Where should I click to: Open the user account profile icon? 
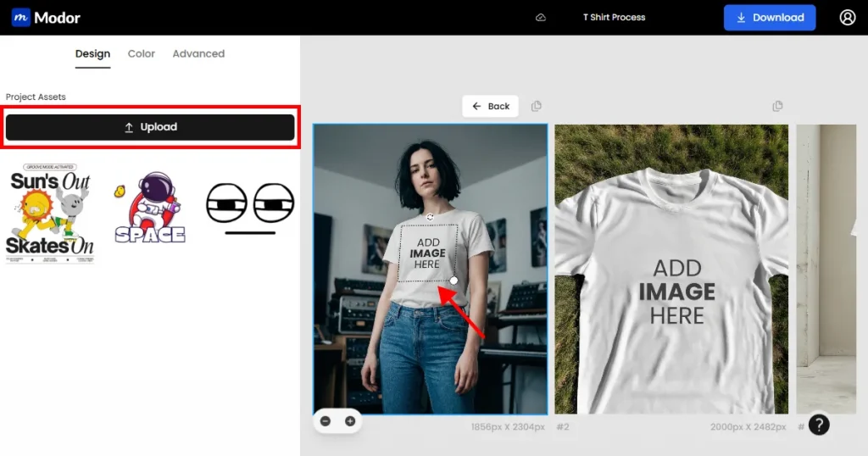pyautogui.click(x=848, y=18)
